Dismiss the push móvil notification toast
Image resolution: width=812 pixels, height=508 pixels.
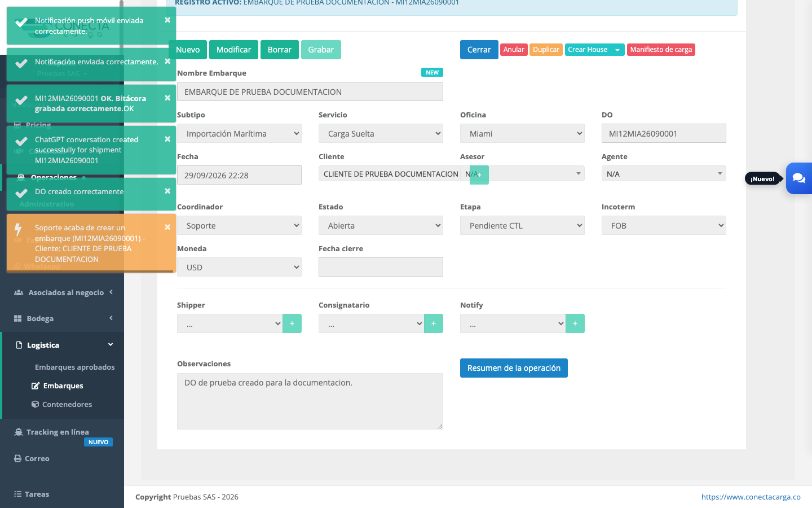click(x=167, y=20)
